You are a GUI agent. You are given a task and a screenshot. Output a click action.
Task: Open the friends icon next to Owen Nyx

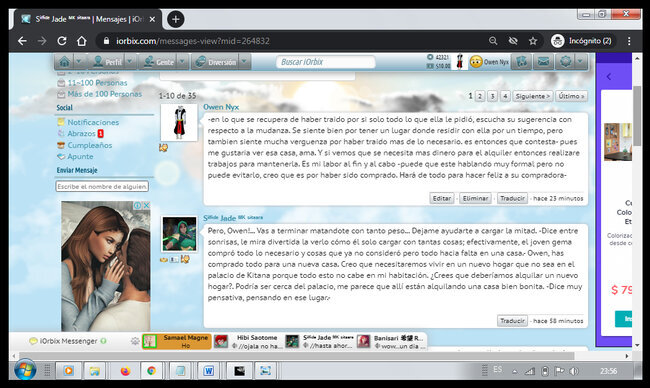point(521,62)
